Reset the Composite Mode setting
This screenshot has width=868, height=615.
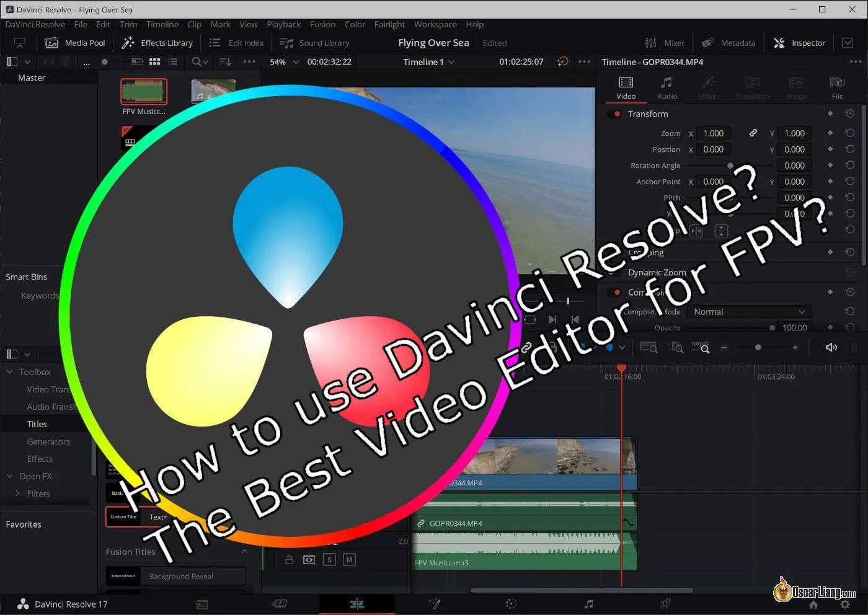[x=850, y=312]
